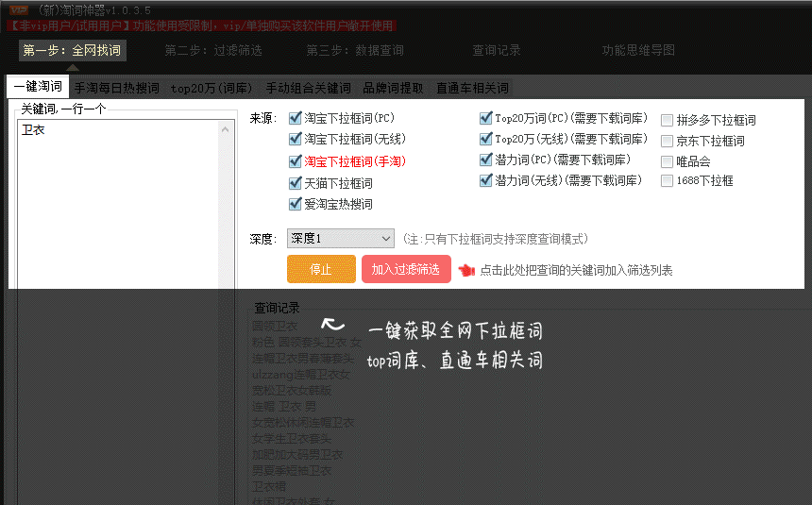812x505 pixels.
Task: Open 品牌词提取 sub-tab
Action: 393,88
